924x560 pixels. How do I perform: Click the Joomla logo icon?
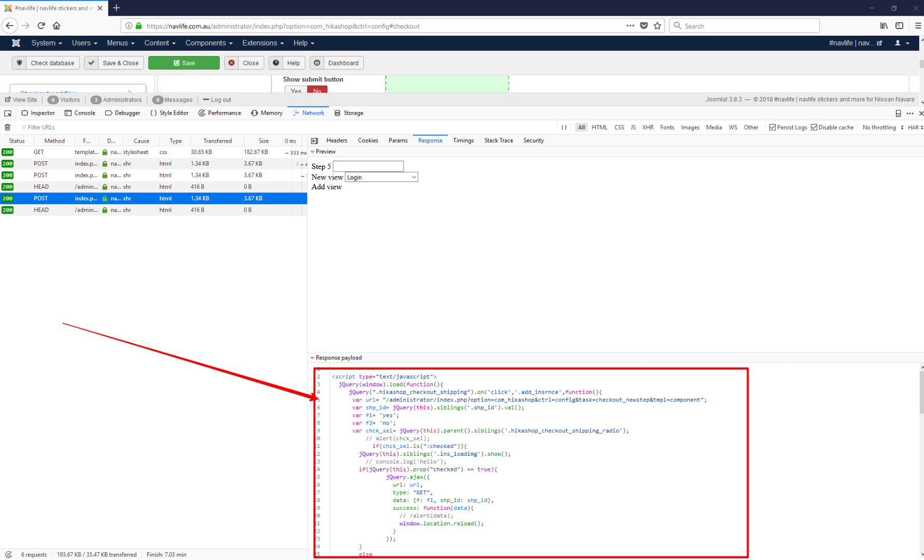(16, 43)
